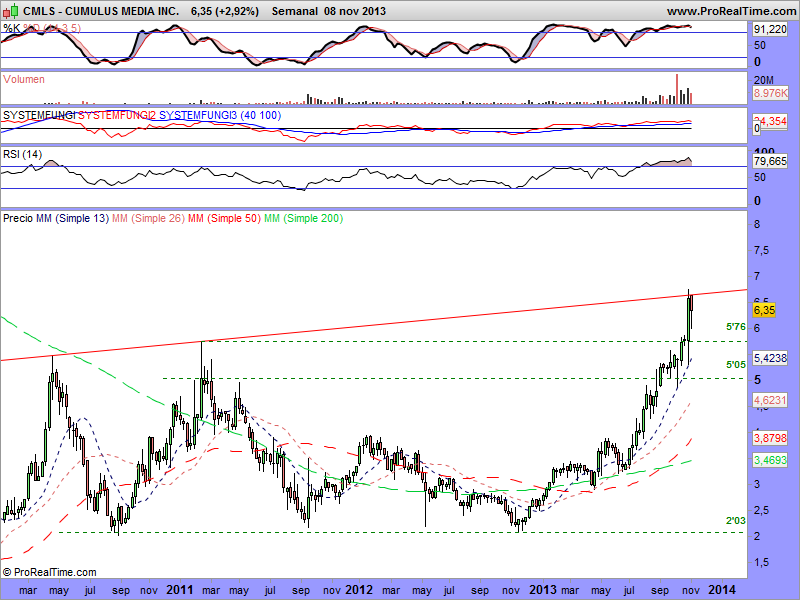Click the SYSTEMFUNGI indicator label

click(39, 115)
